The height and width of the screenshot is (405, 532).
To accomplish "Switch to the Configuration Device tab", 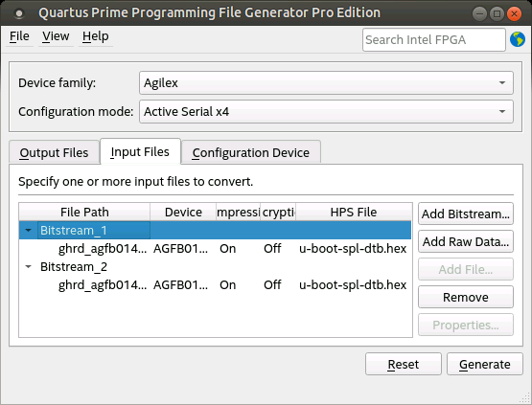I will tap(251, 152).
